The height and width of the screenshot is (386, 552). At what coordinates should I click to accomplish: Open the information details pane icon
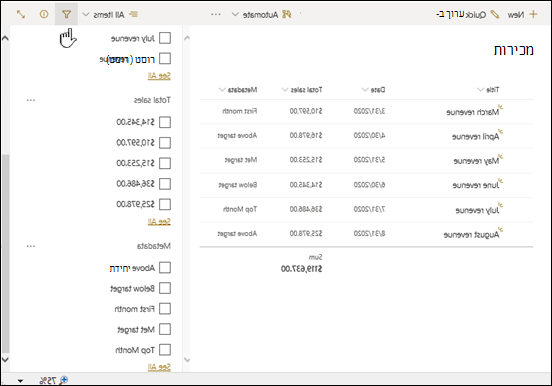click(x=44, y=14)
